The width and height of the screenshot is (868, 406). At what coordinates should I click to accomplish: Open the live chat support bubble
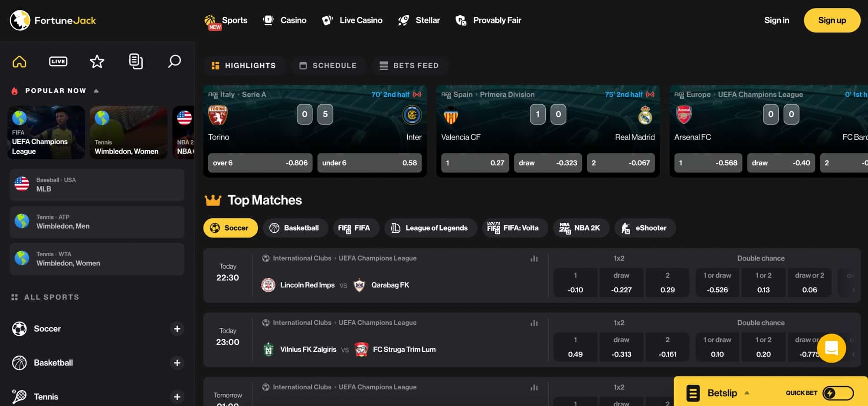(831, 348)
